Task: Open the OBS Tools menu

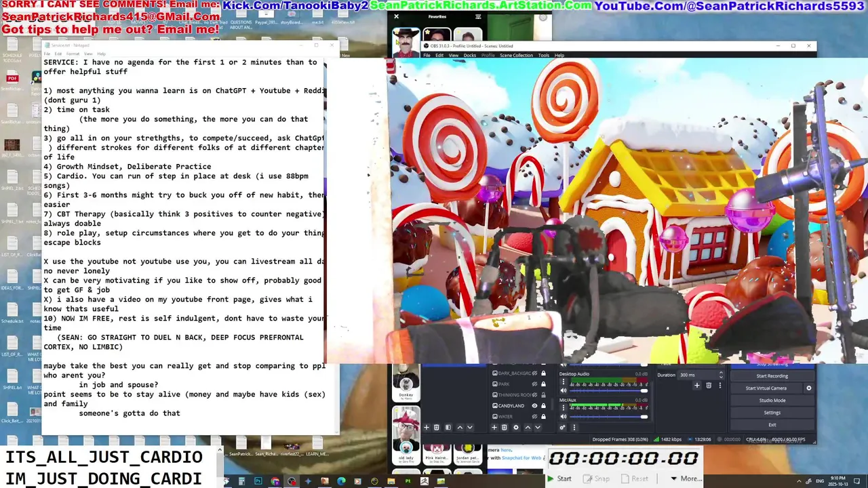Action: tap(544, 55)
